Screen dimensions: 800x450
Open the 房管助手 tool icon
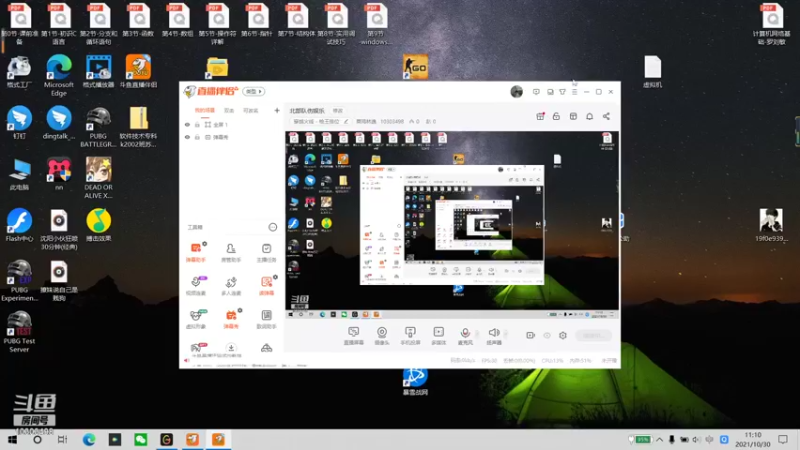(231, 252)
